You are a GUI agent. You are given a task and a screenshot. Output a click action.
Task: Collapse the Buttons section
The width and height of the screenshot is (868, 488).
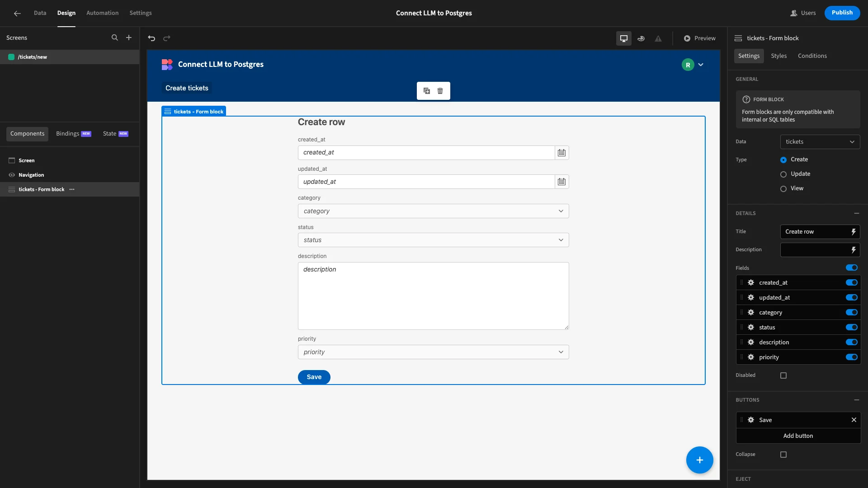click(856, 400)
